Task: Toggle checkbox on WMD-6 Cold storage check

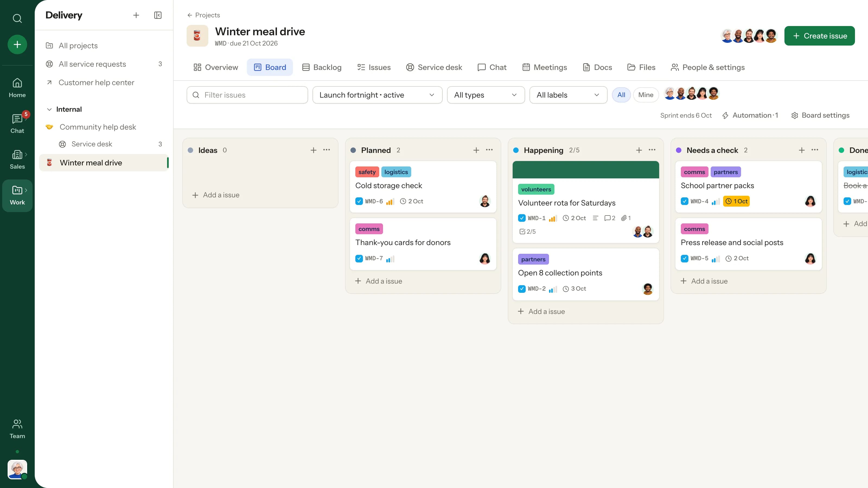Action: (359, 201)
